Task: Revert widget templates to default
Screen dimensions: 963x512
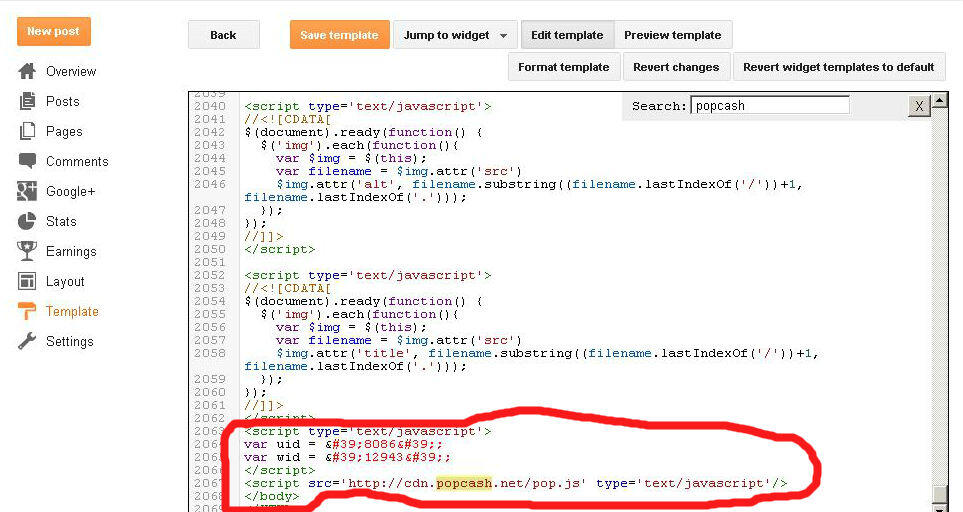Action: (x=838, y=67)
